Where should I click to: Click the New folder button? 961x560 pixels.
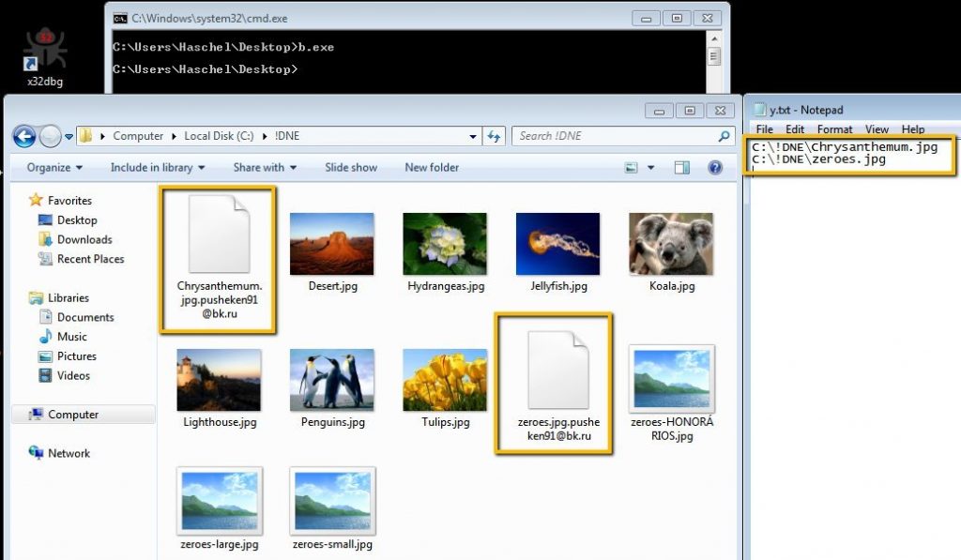(x=432, y=168)
